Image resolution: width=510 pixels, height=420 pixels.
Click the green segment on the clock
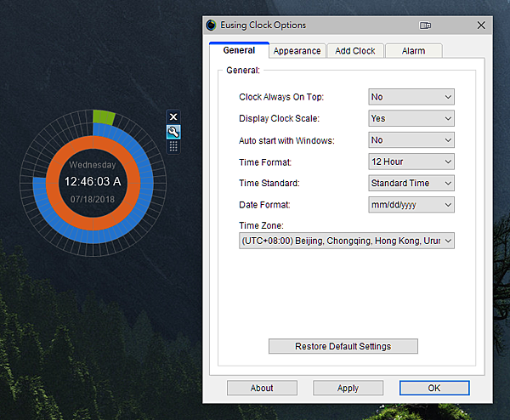coord(104,118)
